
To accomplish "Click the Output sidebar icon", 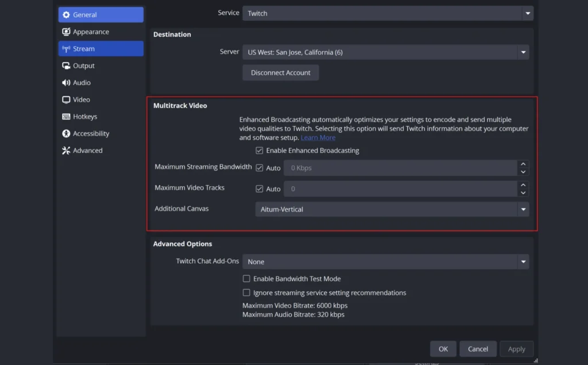I will [x=66, y=66].
